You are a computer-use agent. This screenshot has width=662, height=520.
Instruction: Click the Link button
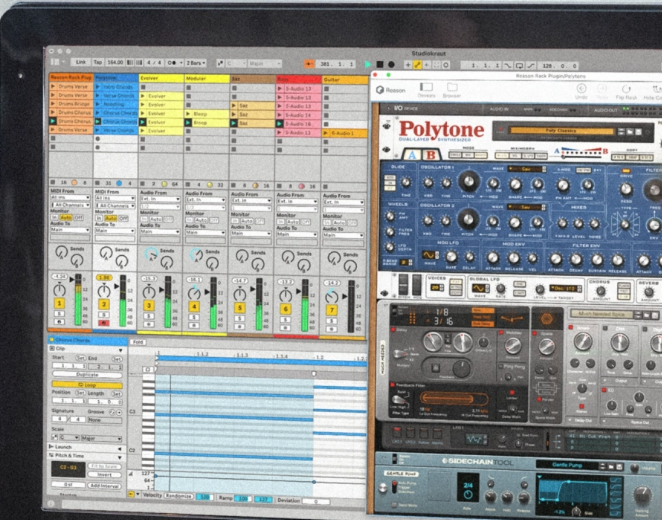click(81, 62)
